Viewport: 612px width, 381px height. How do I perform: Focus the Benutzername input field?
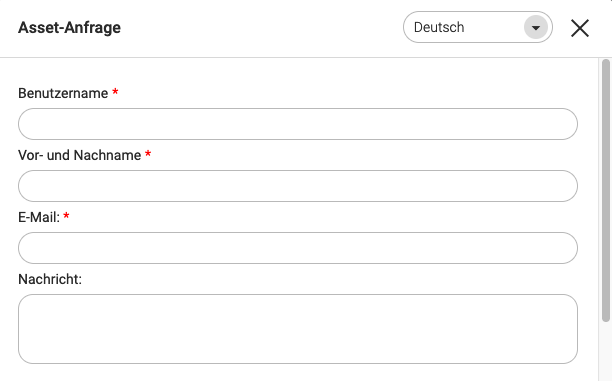pos(298,124)
